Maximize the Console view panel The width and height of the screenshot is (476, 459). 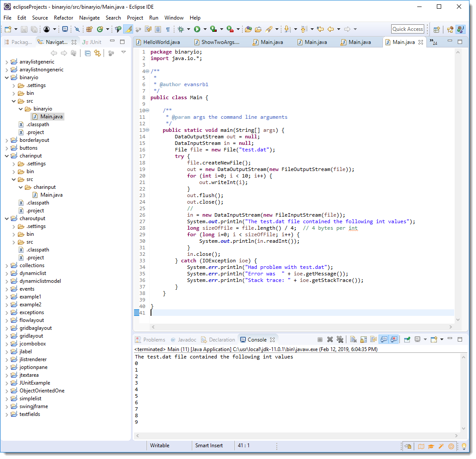(460, 339)
